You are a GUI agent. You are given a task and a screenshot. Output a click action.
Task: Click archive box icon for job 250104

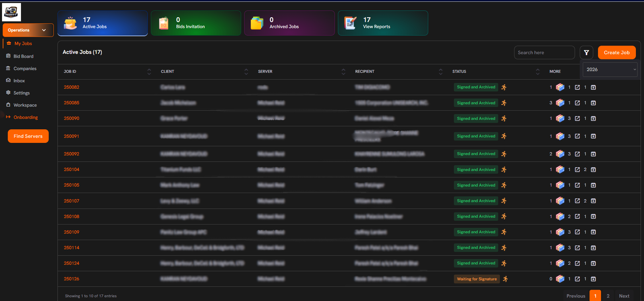pos(593,170)
